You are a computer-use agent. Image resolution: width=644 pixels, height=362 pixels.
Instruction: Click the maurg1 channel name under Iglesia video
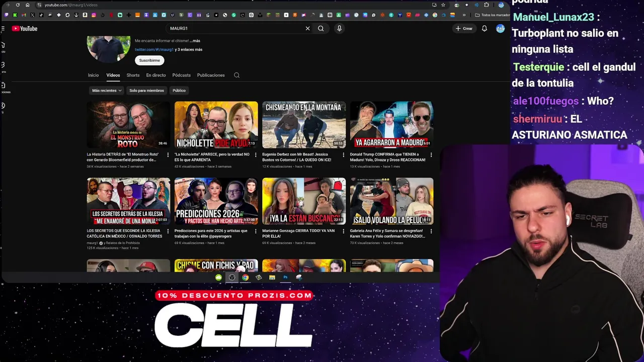(x=92, y=243)
